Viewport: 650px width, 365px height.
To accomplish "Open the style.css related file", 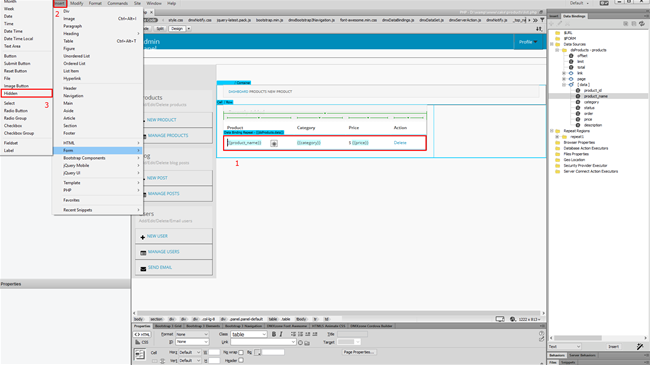I will pos(176,20).
